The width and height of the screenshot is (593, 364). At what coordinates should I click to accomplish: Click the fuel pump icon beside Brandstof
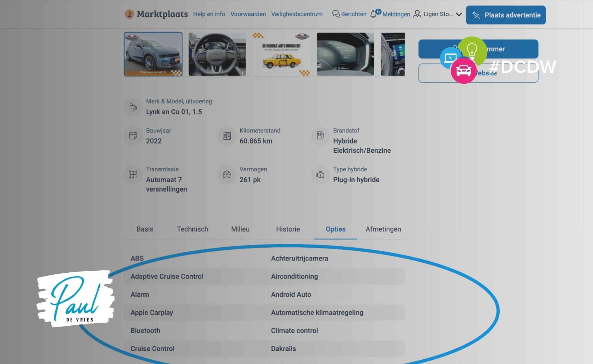click(x=320, y=135)
